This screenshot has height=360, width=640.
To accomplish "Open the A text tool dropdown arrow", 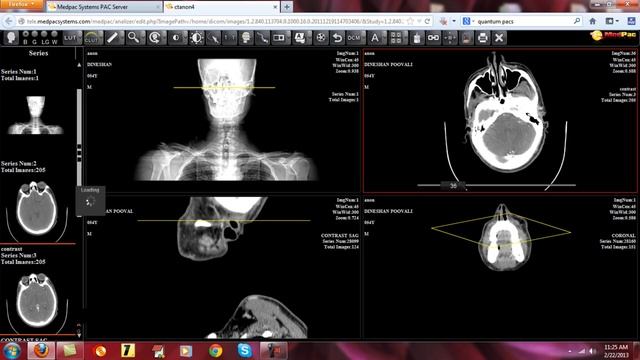I will click(x=383, y=38).
